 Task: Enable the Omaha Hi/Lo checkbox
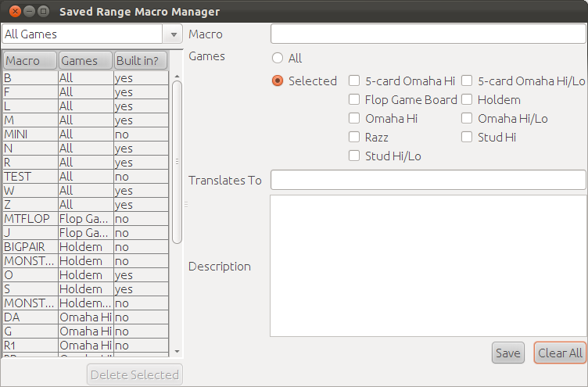pos(467,119)
